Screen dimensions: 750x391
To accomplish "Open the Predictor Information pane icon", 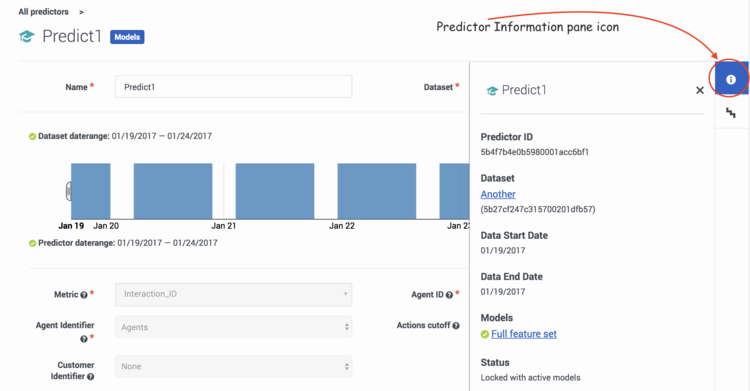I will click(731, 79).
